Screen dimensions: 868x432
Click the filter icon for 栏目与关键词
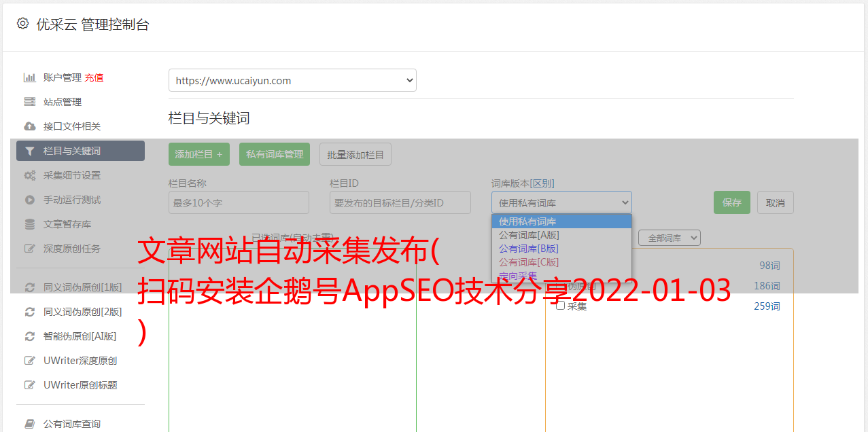(x=30, y=151)
